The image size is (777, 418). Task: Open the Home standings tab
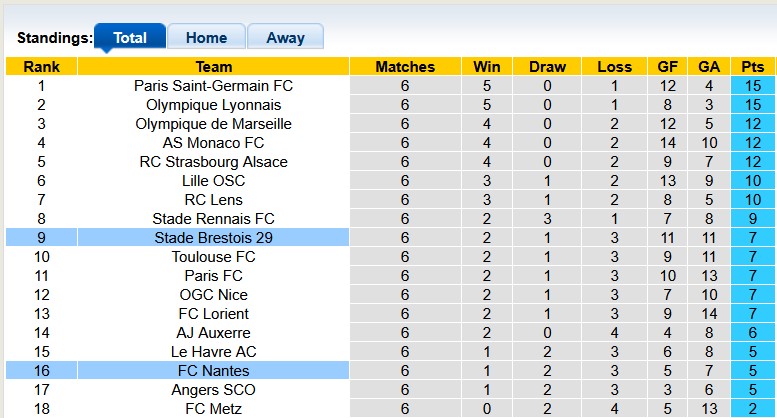pyautogui.click(x=206, y=38)
